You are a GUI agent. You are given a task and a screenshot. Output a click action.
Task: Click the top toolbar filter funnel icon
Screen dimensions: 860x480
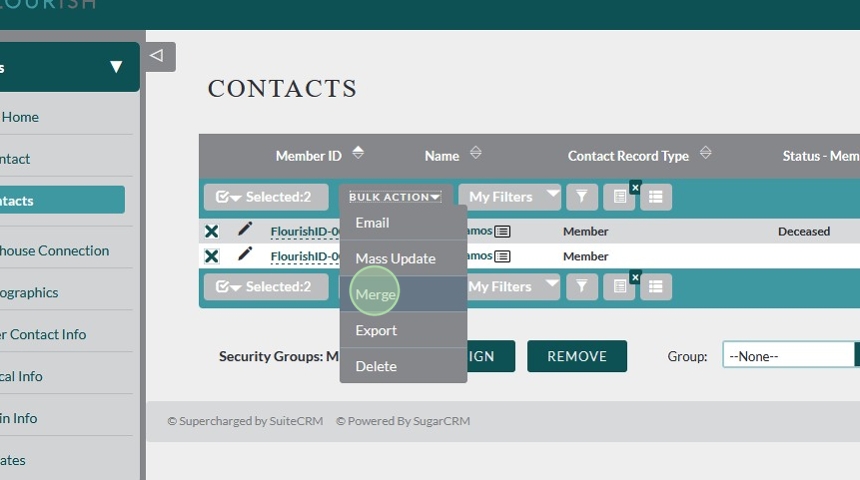[x=582, y=197]
